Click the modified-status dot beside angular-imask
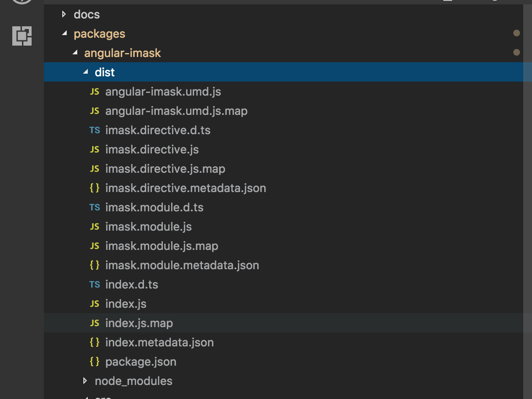The width and height of the screenshot is (532, 399). pos(517,52)
